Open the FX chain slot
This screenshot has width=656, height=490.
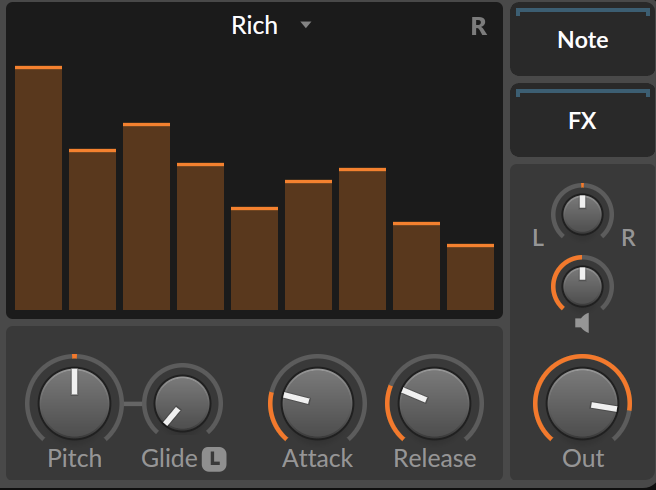coord(582,121)
